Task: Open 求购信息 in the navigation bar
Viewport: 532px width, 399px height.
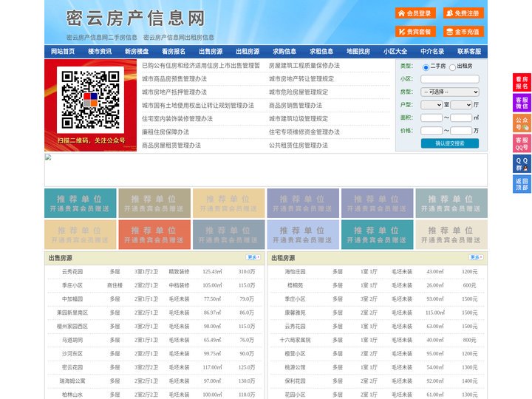Action: pos(284,52)
